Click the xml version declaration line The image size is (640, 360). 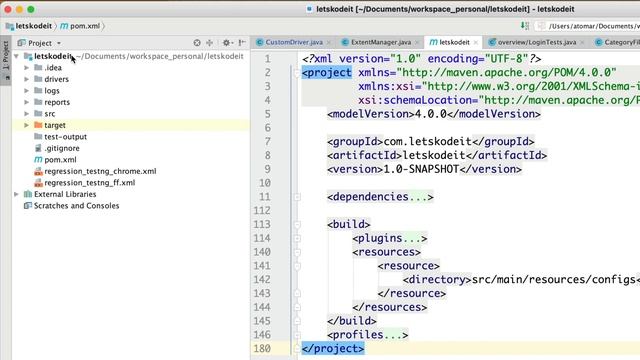422,59
